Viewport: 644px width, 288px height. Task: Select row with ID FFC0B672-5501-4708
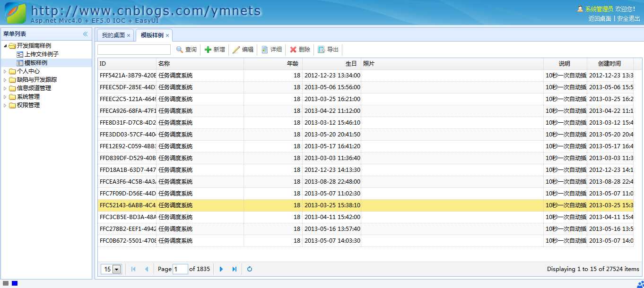coord(366,241)
